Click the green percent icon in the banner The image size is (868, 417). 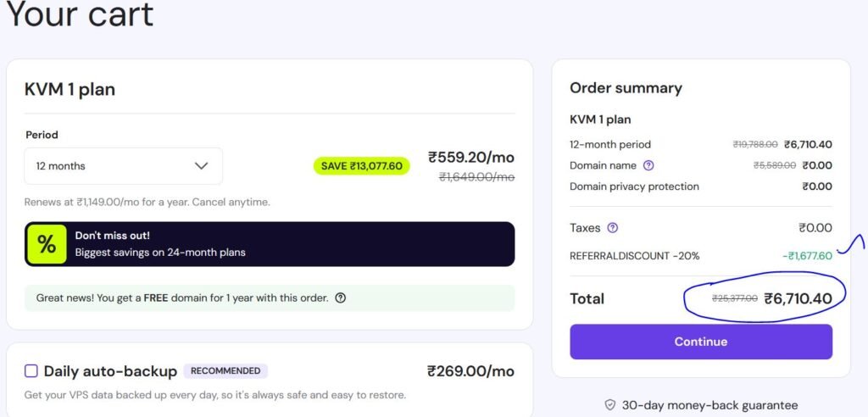click(47, 244)
